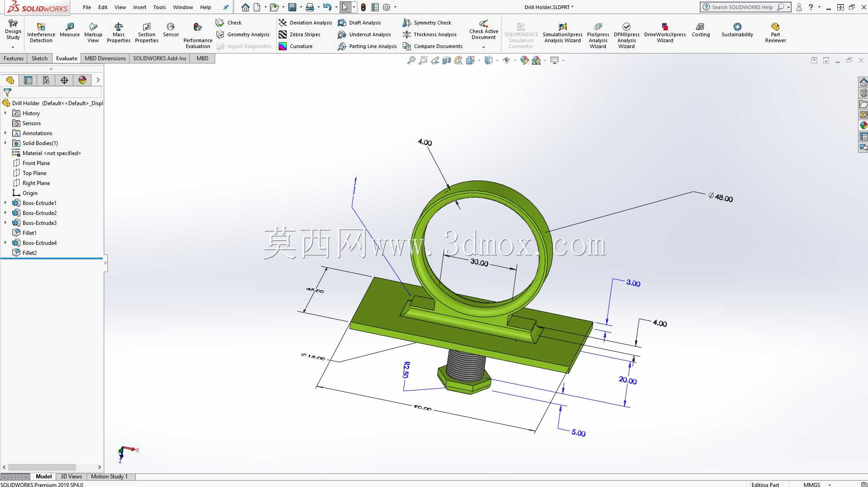Click Search SOLIDWORKS Help field
Image resolution: width=868 pixels, height=487 pixels.
pos(742,7)
